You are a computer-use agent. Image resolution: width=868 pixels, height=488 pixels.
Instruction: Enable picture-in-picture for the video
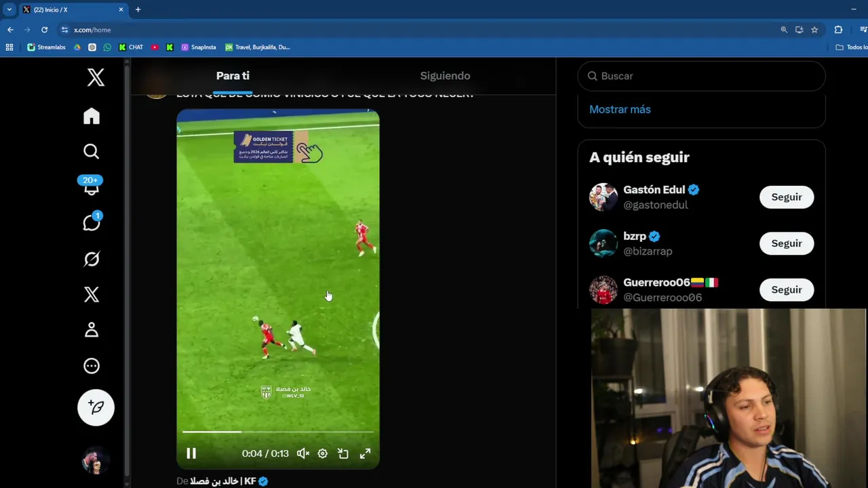343,453
